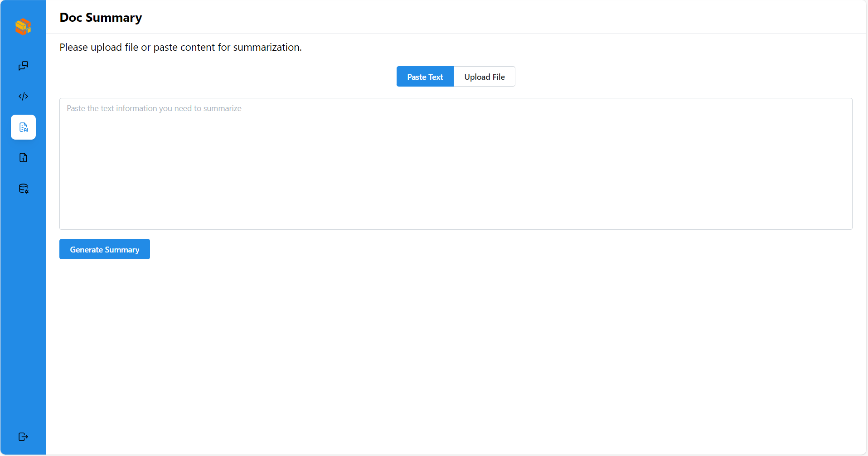Select the database icon with gear badge
Screen dimensions: 868x456
coord(23,189)
